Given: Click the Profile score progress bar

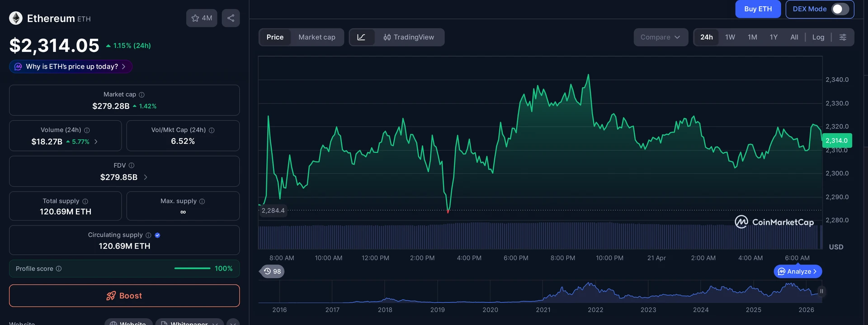Looking at the screenshot, I should 192,268.
